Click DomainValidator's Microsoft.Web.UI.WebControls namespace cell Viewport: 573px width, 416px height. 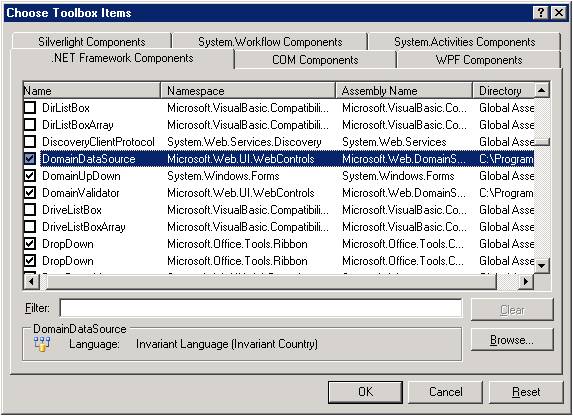click(x=241, y=193)
